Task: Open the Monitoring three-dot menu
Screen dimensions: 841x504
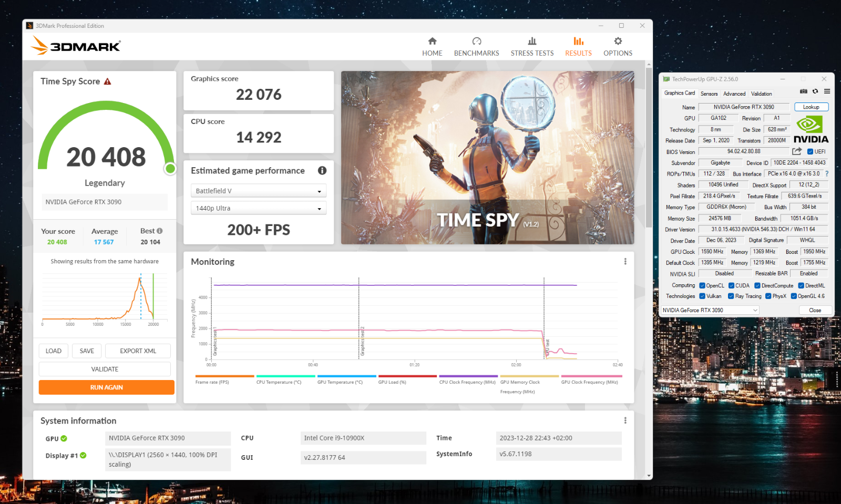Action: [x=625, y=261]
